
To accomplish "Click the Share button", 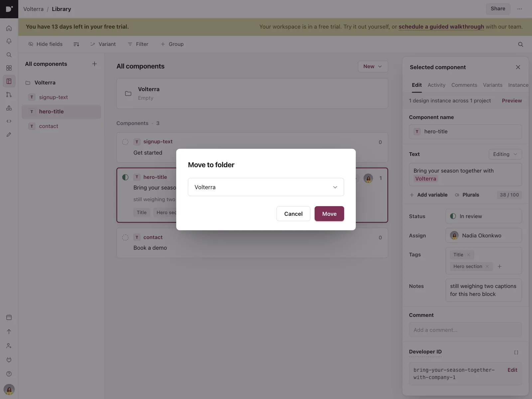I will coord(498,9).
